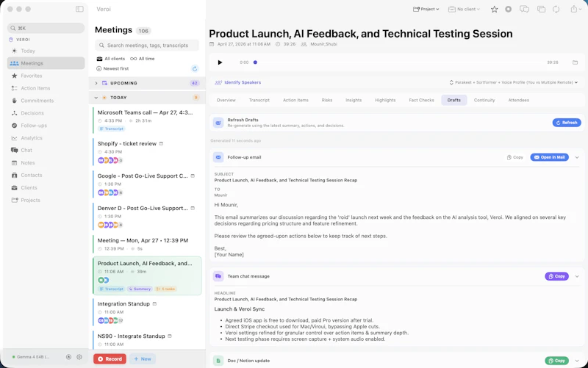The width and height of the screenshot is (588, 368).
Task: Click the sync arrows icon in top toolbar
Action: [556, 9]
